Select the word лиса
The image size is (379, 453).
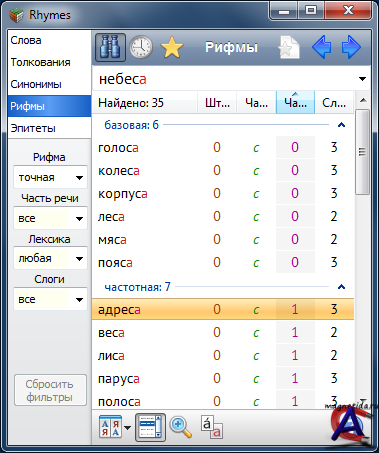pyautogui.click(x=223, y=355)
